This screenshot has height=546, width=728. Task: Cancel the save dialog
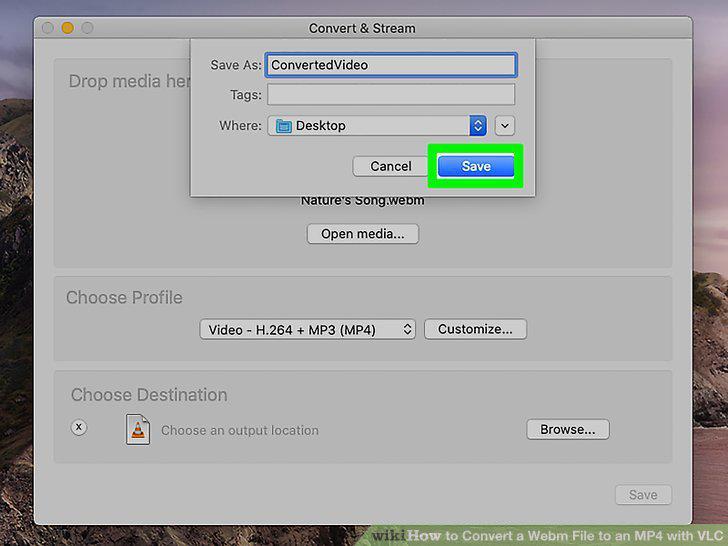tap(390, 166)
